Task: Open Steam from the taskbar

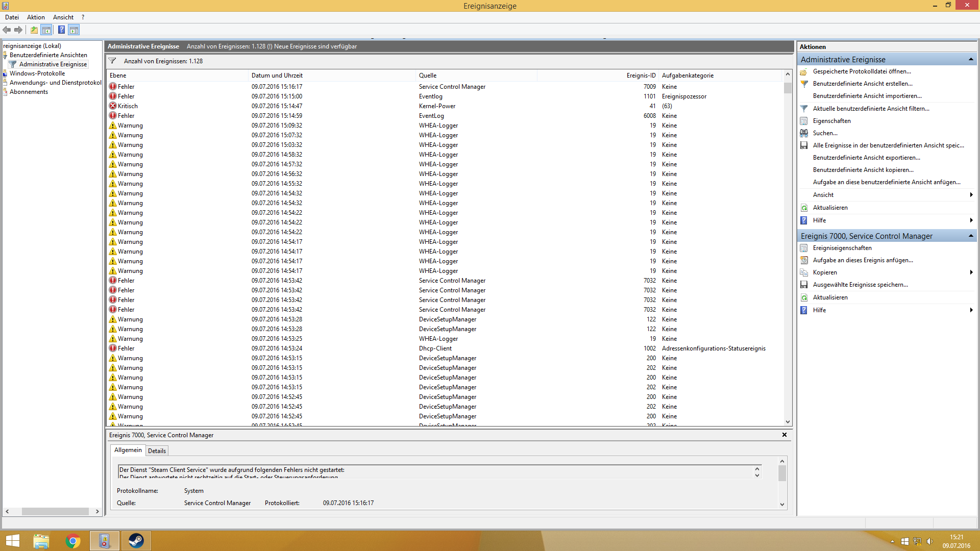Action: (x=136, y=541)
